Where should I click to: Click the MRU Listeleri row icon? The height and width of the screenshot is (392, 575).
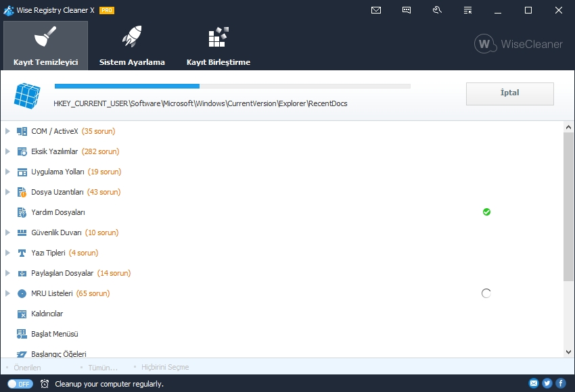pos(22,293)
